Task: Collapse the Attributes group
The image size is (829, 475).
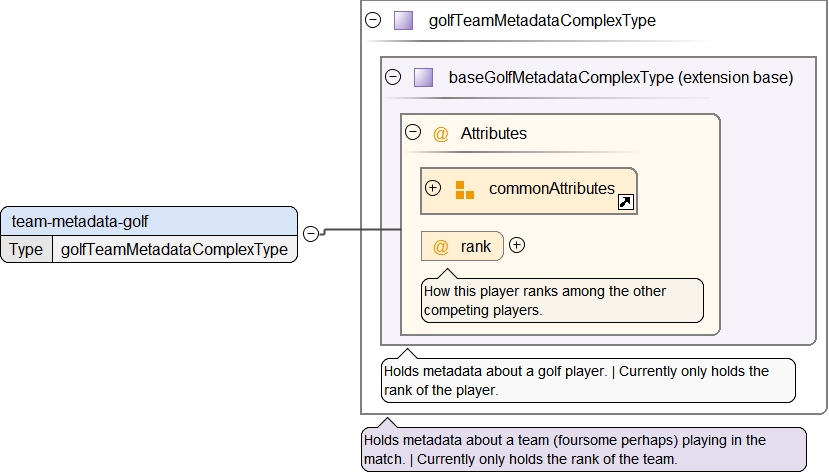Action: 412,133
